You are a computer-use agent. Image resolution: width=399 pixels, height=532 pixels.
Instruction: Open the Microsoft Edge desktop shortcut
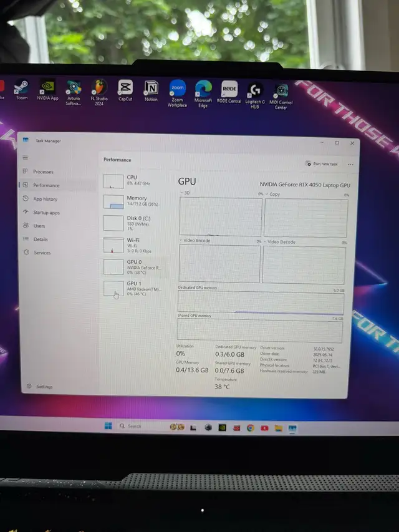coord(203,94)
